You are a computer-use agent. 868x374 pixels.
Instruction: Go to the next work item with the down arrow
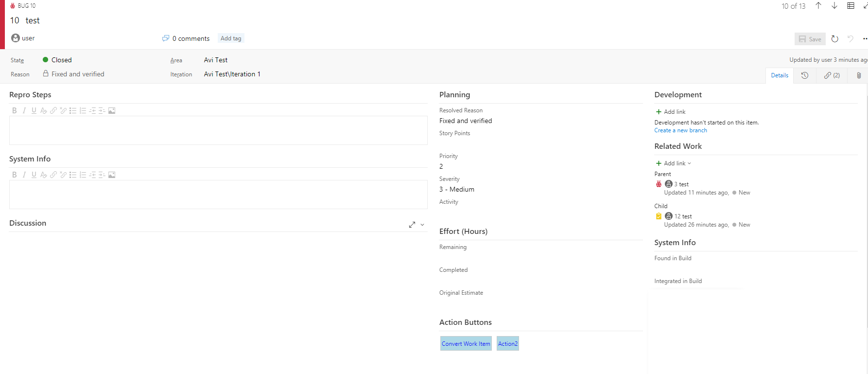tap(834, 6)
